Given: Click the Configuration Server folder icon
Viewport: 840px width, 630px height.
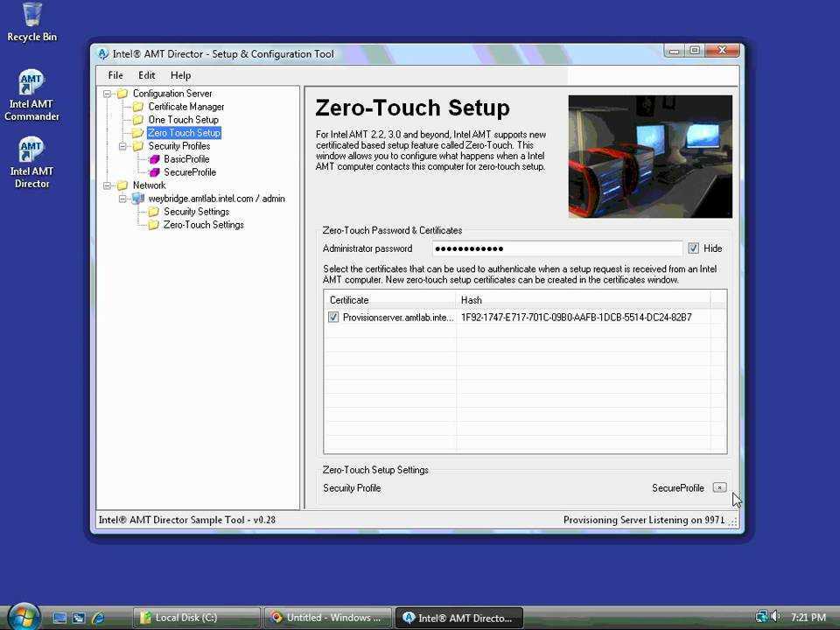Looking at the screenshot, I should 122,94.
